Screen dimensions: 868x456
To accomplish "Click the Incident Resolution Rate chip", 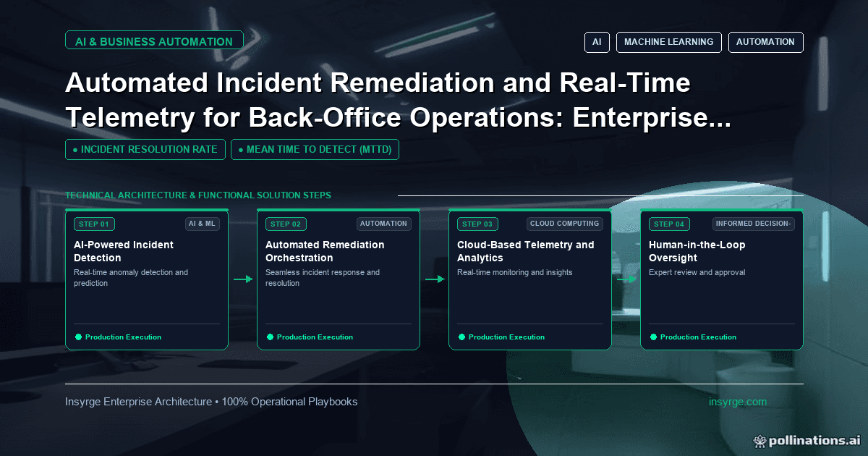I will point(145,149).
